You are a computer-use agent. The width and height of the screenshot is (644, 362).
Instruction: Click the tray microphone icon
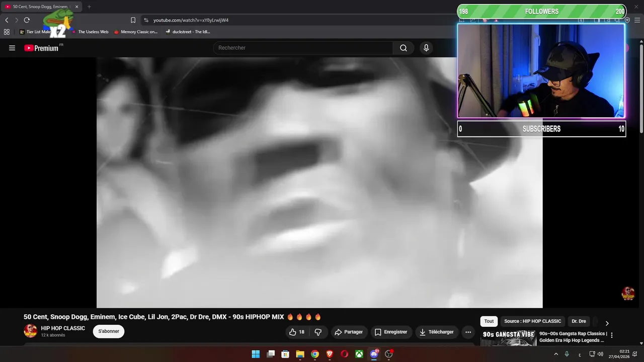[567, 354]
